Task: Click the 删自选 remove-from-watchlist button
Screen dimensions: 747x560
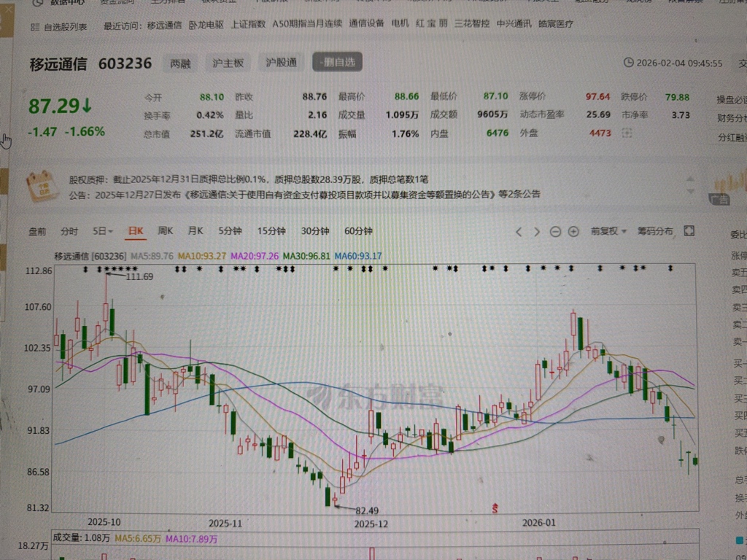Action: [337, 62]
